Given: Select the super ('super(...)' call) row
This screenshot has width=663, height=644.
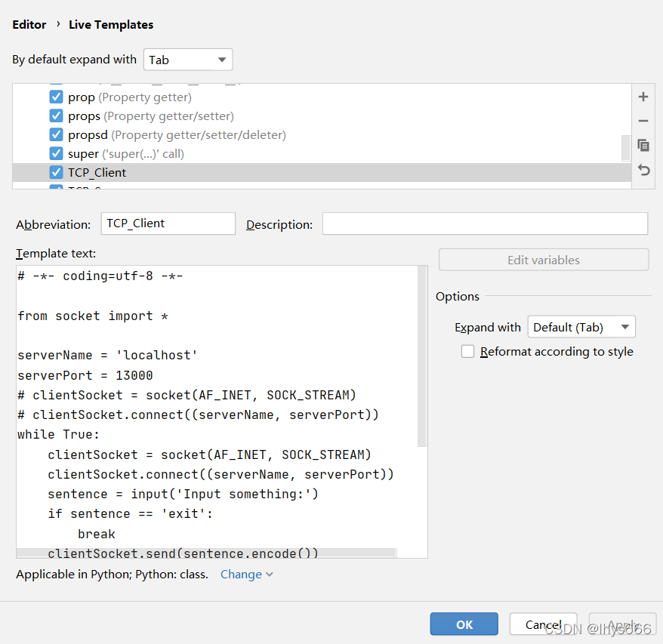Looking at the screenshot, I should [x=322, y=153].
